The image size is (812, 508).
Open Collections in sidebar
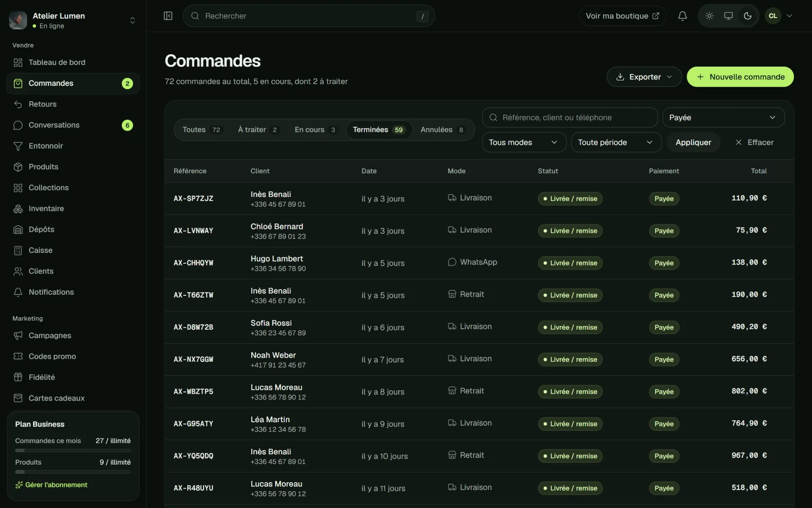point(73,188)
